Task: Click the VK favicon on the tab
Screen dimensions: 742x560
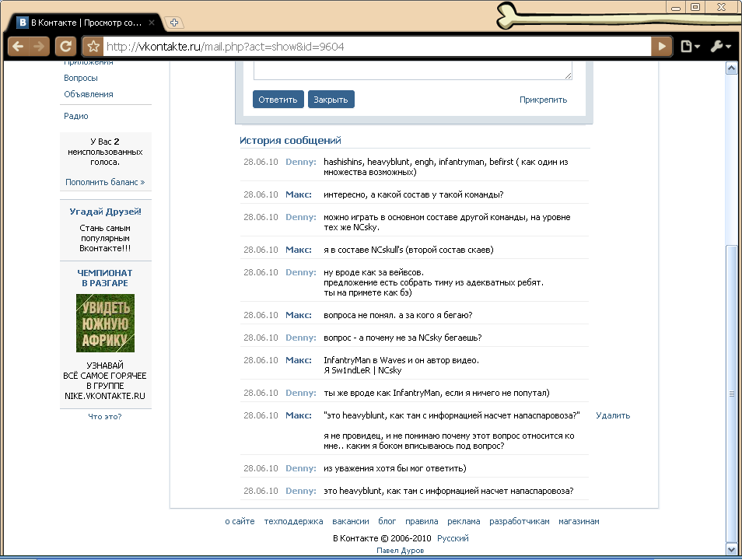Action: tap(23, 23)
